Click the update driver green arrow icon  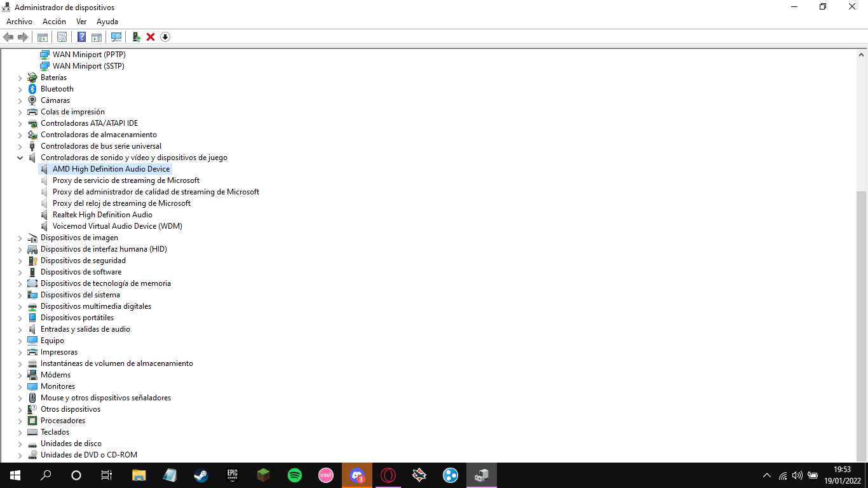click(136, 37)
